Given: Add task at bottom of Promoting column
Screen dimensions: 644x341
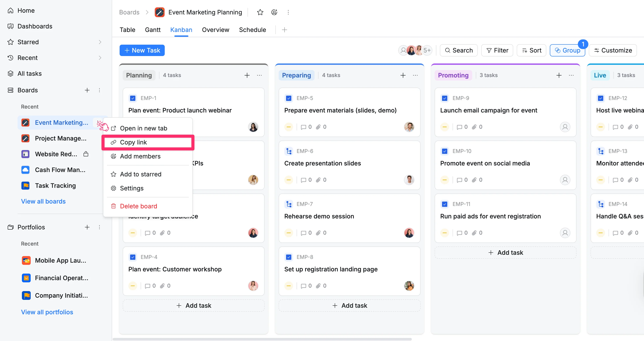Looking at the screenshot, I should 505,253.
